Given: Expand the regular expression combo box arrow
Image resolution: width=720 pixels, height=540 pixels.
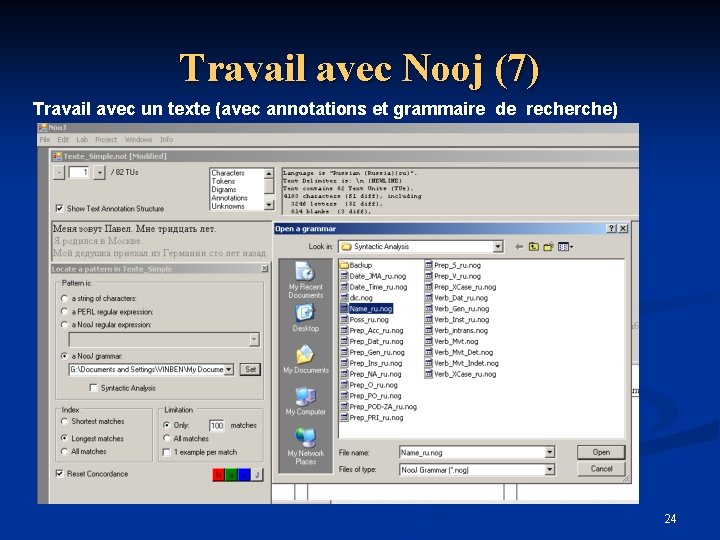Looking at the screenshot, I should (x=254, y=339).
